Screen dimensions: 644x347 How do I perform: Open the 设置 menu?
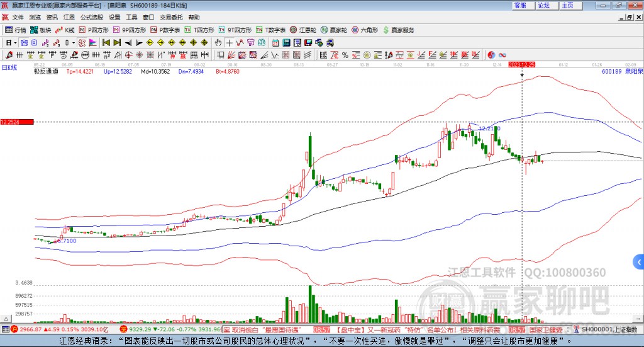[x=114, y=17]
